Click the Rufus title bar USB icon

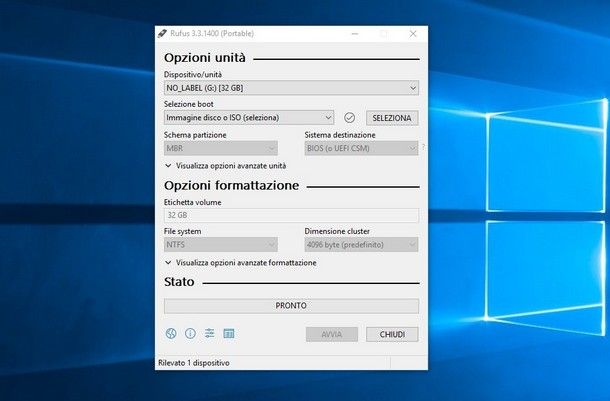click(x=162, y=33)
